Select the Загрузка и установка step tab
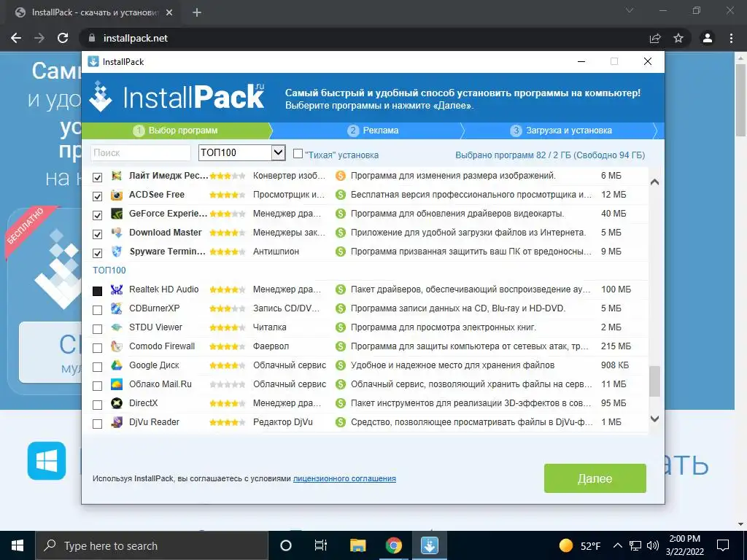This screenshot has height=560, width=747. 561,131
